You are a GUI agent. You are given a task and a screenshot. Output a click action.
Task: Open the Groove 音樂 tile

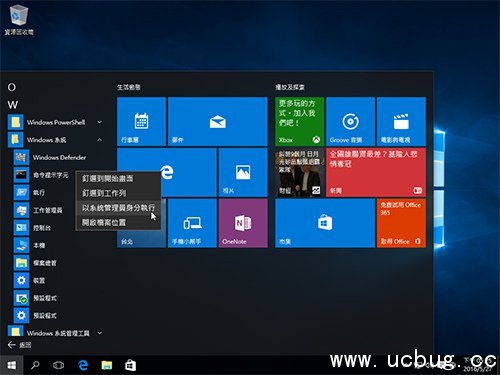(350, 122)
